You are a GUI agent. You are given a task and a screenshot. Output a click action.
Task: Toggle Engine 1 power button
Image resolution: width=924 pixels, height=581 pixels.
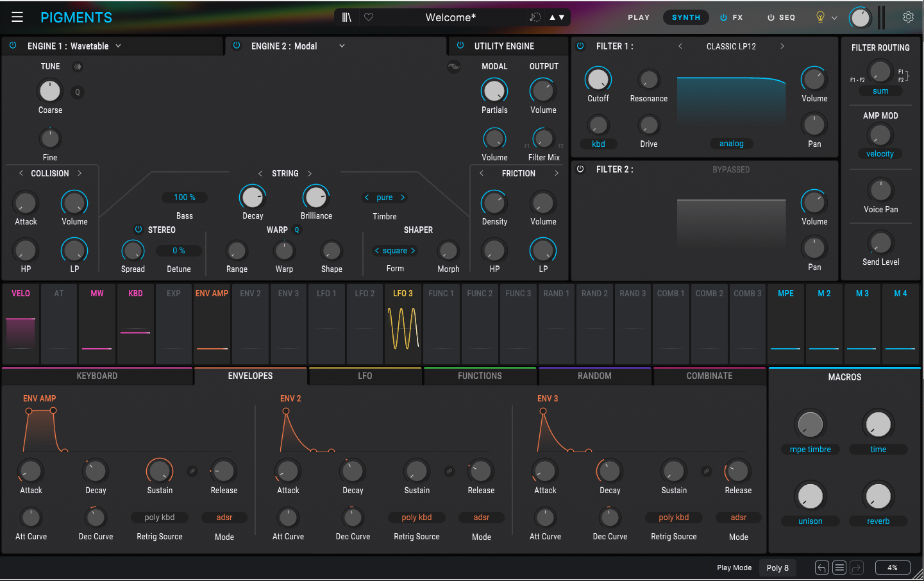click(x=13, y=46)
